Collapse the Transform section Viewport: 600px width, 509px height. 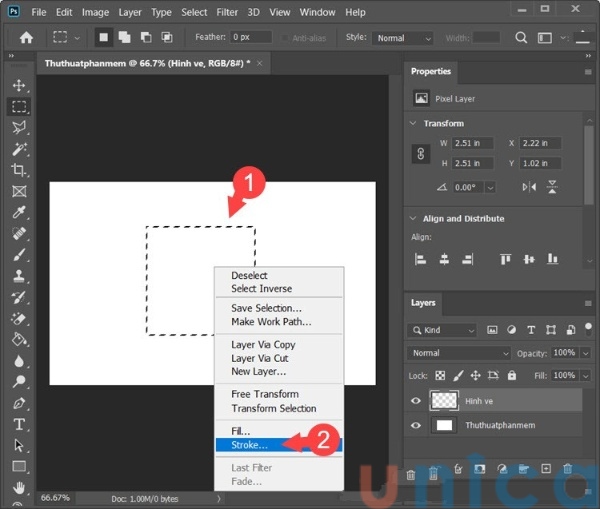[413, 124]
